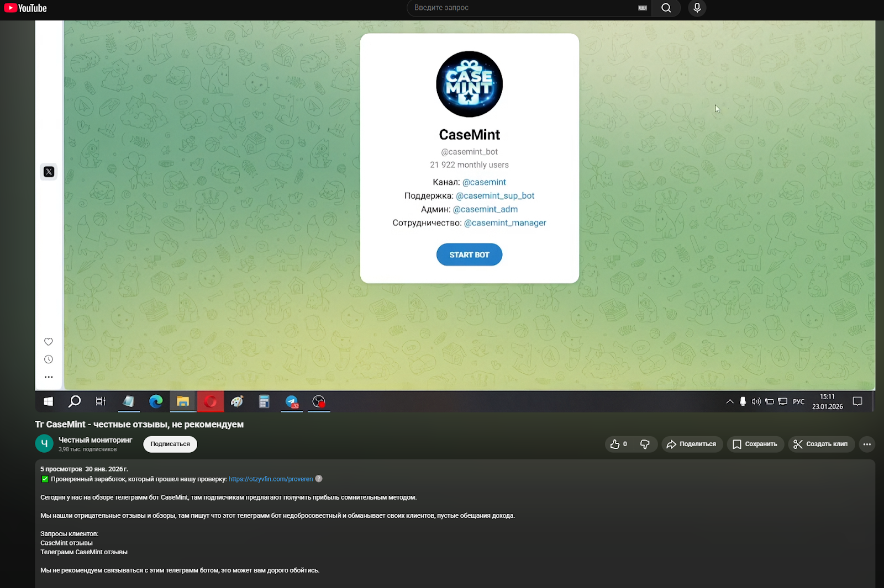This screenshot has width=884, height=588.
Task: Open the @casemint_sup_bot support link
Action: (x=495, y=195)
